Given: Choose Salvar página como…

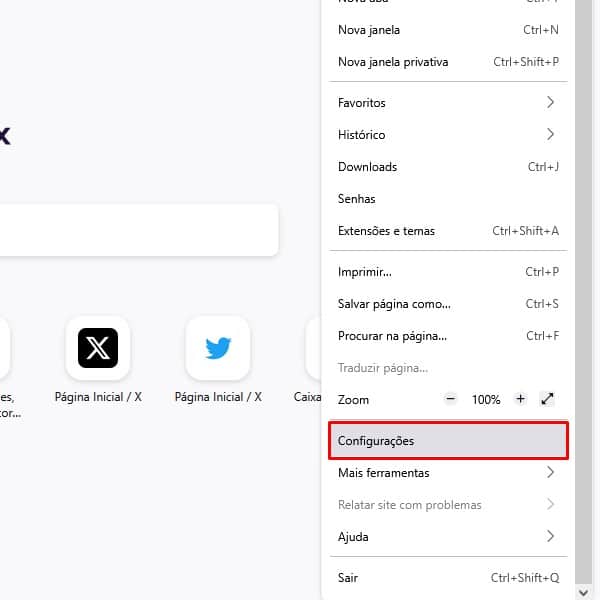Looking at the screenshot, I should (448, 304).
